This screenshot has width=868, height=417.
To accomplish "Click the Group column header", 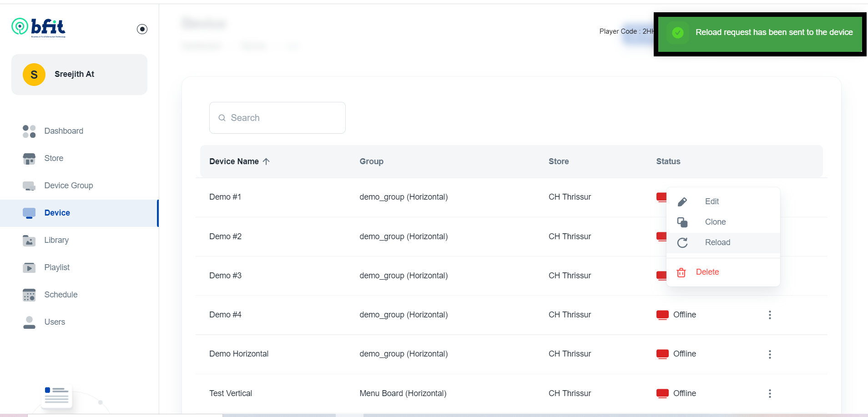I will coord(371,161).
